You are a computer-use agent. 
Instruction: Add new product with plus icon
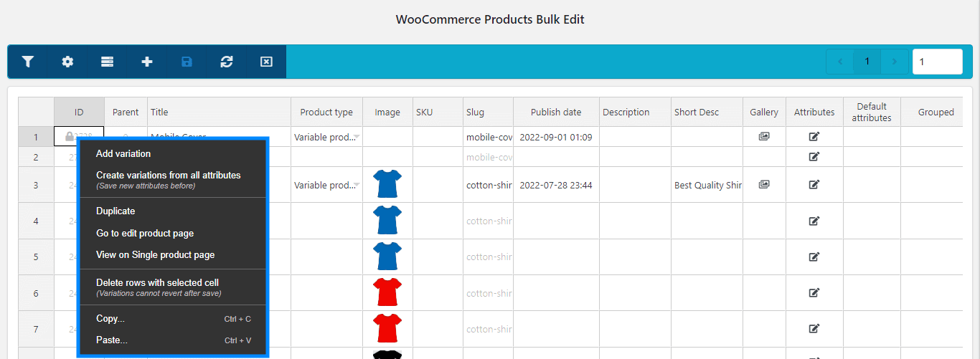click(147, 62)
